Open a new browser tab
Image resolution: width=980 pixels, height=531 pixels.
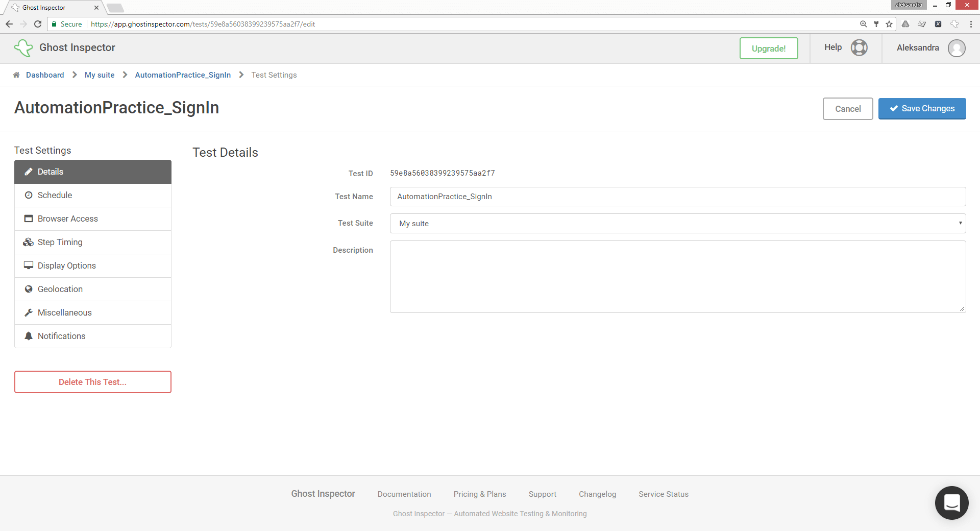click(x=115, y=8)
